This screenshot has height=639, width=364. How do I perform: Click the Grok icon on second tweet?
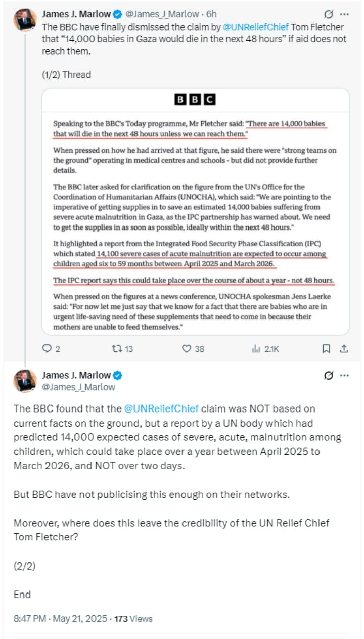click(x=328, y=376)
